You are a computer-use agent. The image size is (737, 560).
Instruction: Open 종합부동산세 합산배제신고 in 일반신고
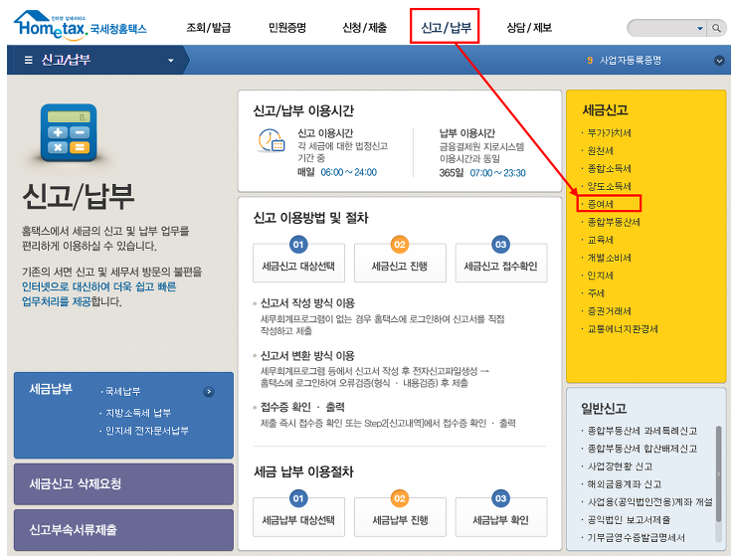(643, 449)
